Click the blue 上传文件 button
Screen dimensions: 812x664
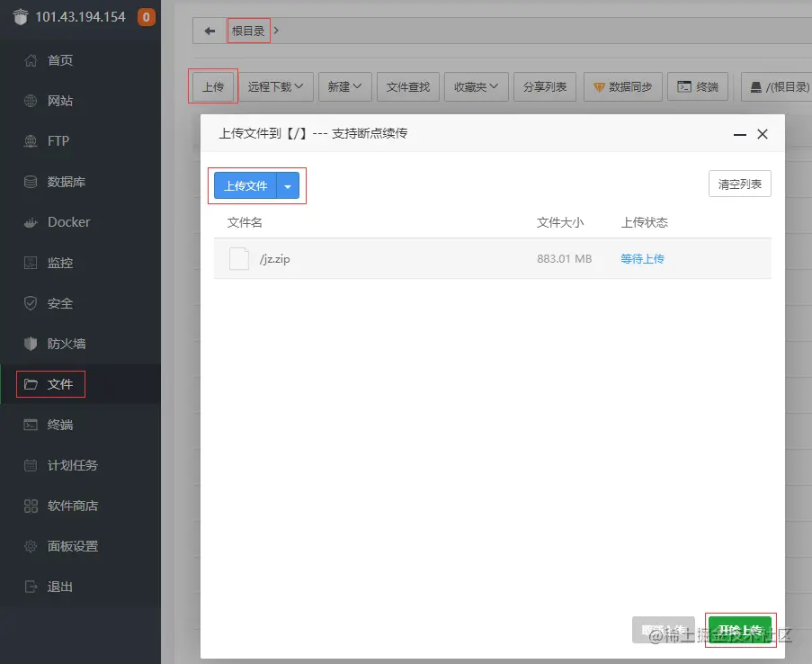245,186
